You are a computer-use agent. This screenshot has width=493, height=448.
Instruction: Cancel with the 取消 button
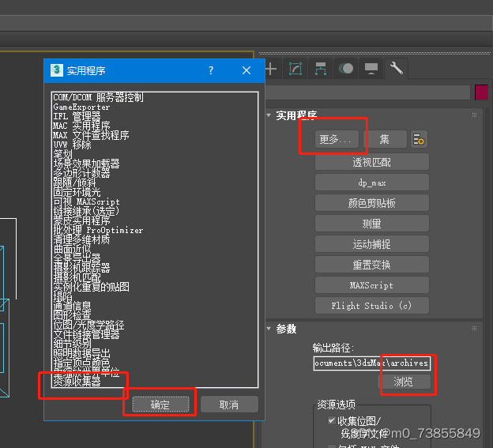229,405
